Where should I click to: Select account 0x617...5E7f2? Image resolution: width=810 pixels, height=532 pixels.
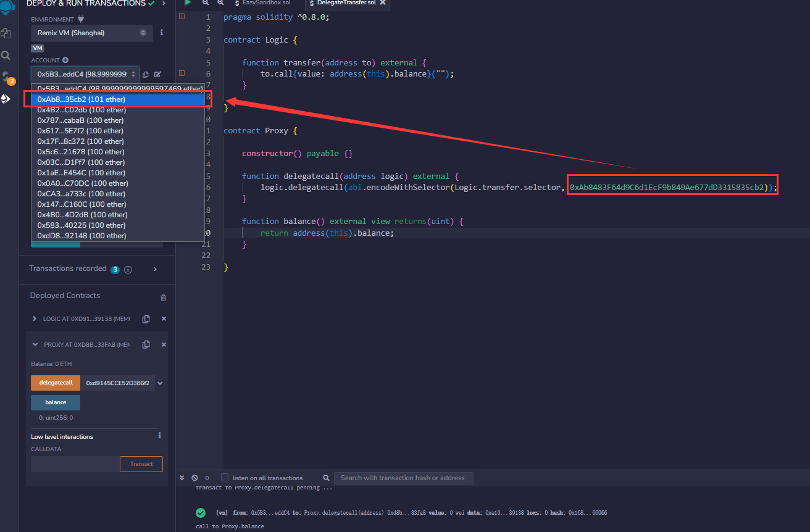click(118, 131)
